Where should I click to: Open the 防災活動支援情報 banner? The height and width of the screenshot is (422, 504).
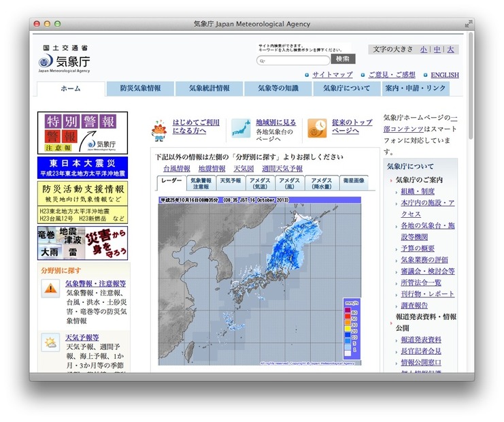point(82,203)
